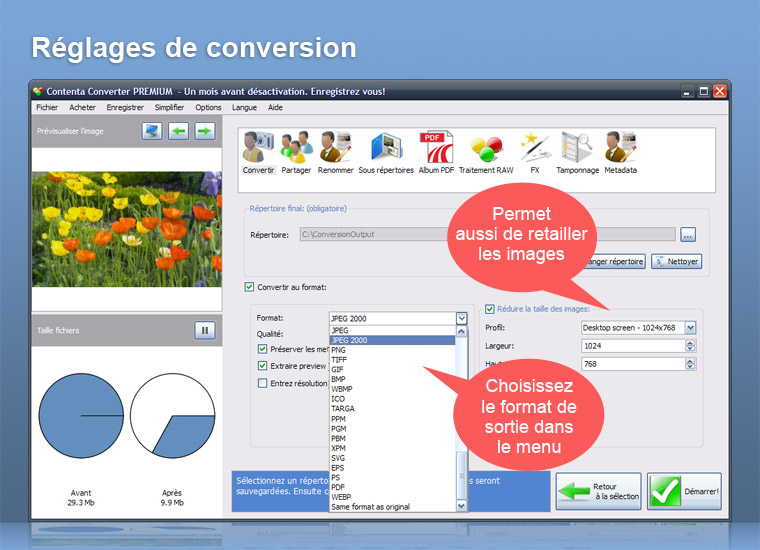Click the Avant file size pie chart

81,416
